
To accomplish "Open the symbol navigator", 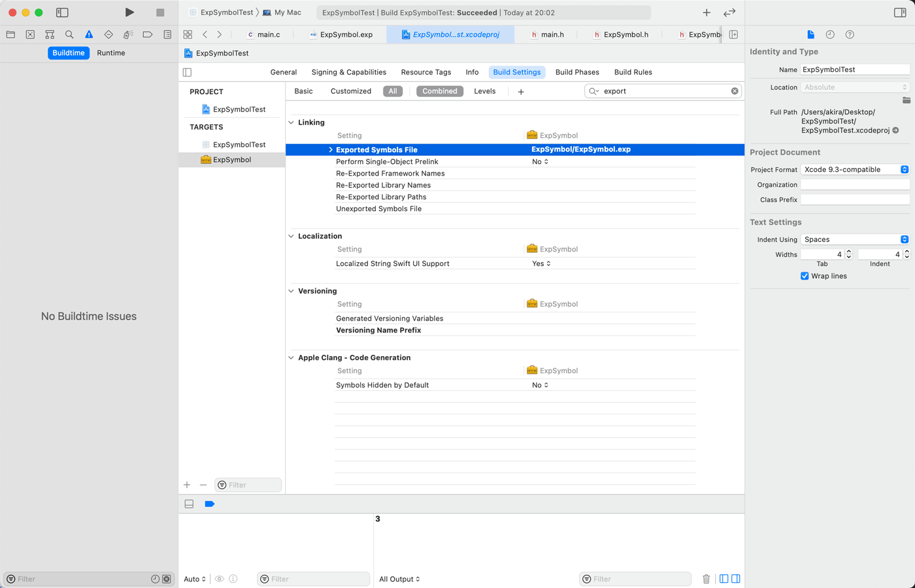I will [x=50, y=35].
